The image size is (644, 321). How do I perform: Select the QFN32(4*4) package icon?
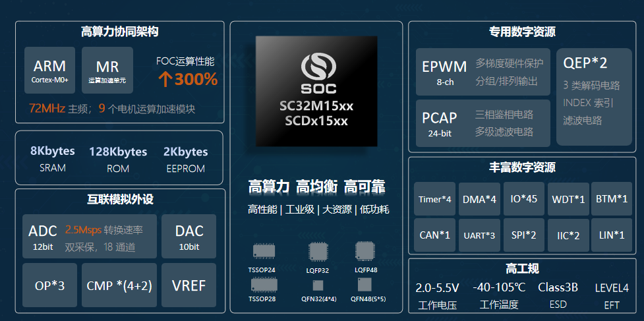click(318, 285)
